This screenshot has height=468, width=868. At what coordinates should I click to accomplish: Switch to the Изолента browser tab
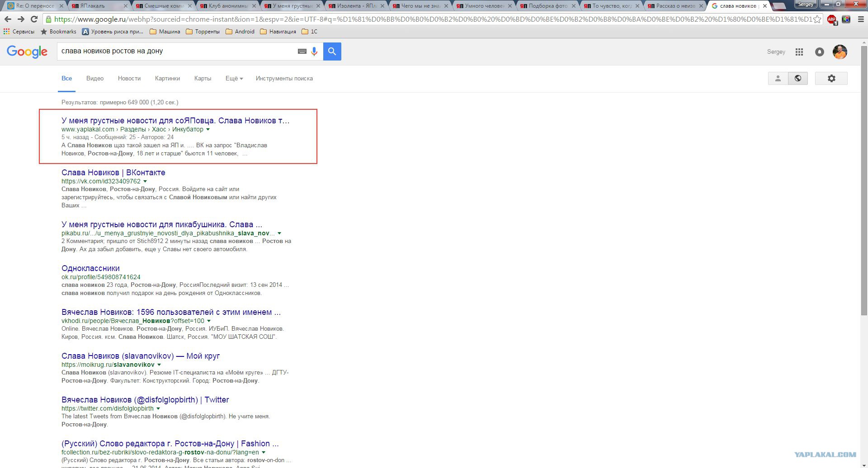pyautogui.click(x=357, y=6)
